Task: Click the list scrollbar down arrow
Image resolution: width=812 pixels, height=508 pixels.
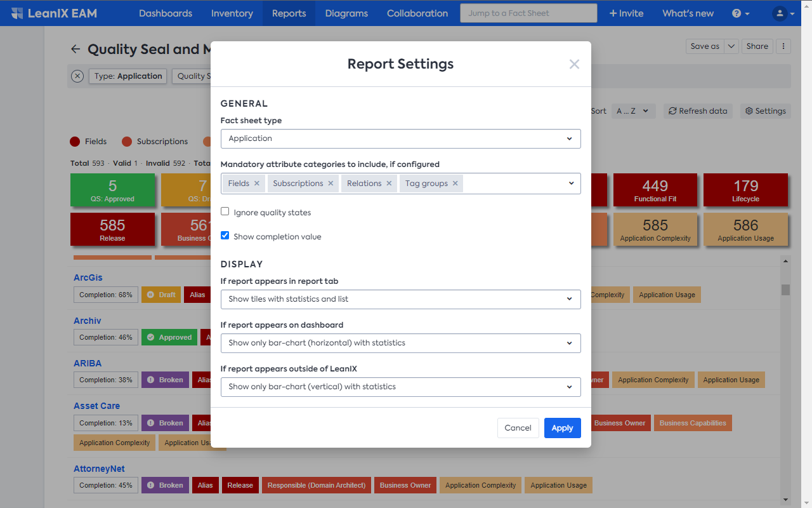Action: [x=786, y=500]
